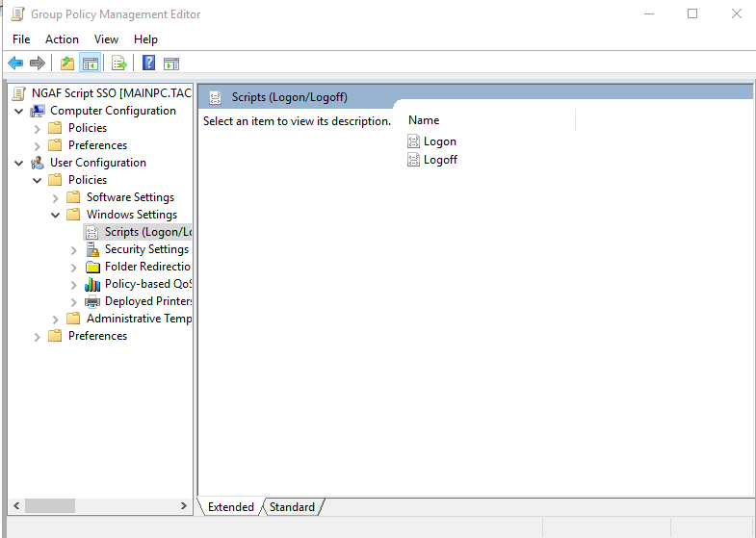Toggle Show/Hide Action Pane icon
756x538 pixels.
(171, 64)
